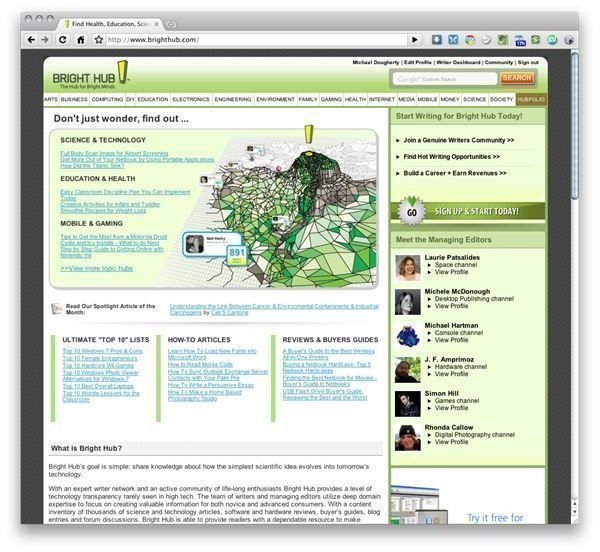600x552 pixels.
Task: Click the Google Custom Search box
Action: pyautogui.click(x=445, y=79)
